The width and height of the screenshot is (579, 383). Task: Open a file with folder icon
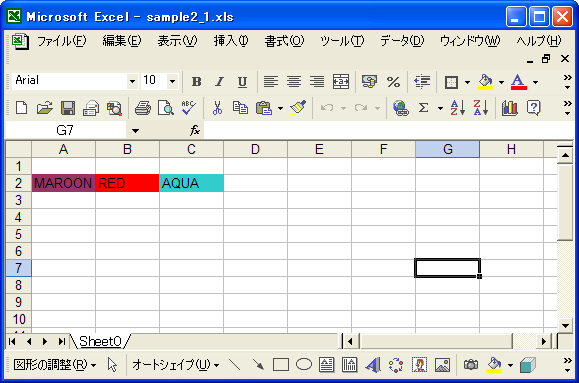[45, 108]
